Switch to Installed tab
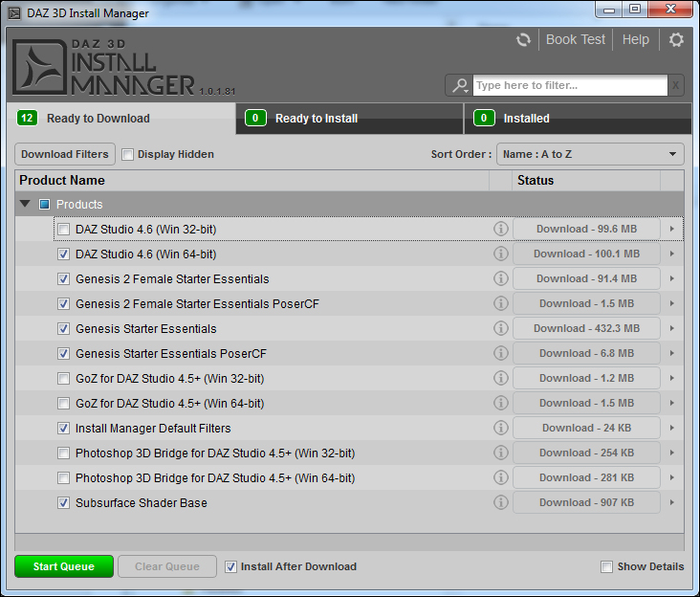Viewport: 700px width, 597px height. [579, 119]
